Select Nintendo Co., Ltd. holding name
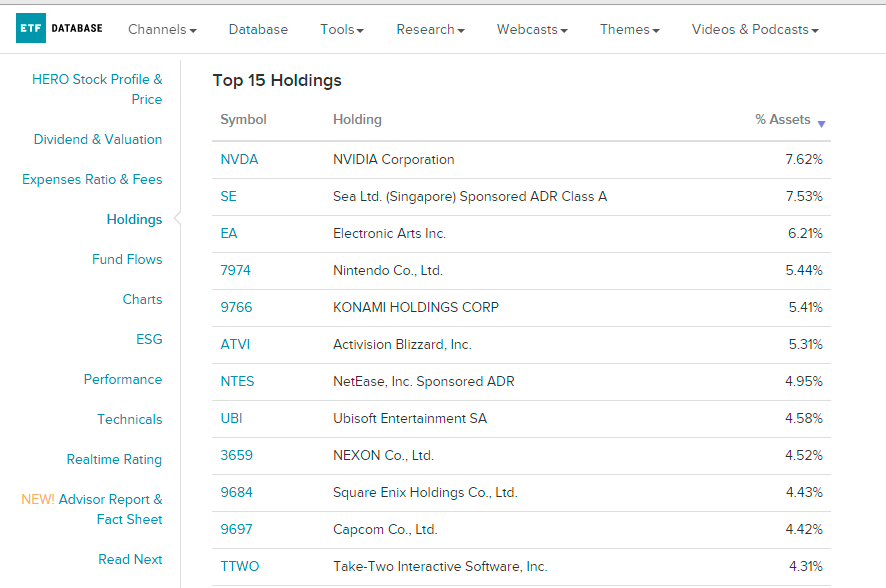 point(388,271)
